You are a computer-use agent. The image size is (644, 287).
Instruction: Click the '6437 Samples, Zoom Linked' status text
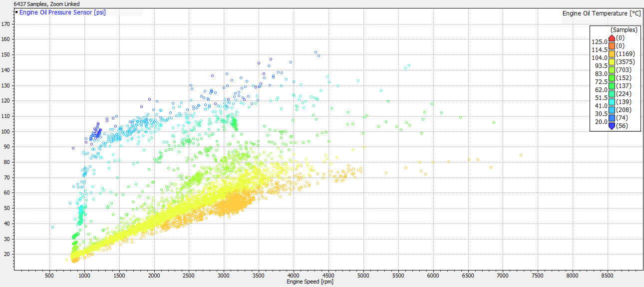[47, 4]
